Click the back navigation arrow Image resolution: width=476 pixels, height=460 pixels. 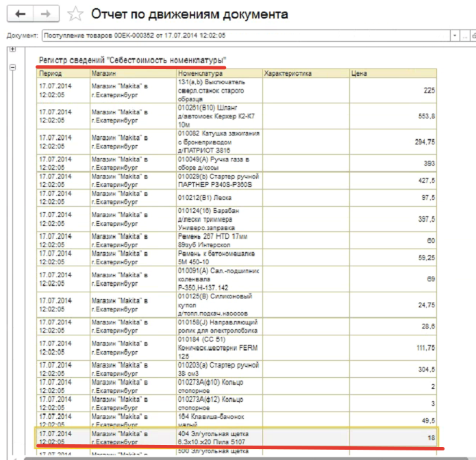pos(21,14)
